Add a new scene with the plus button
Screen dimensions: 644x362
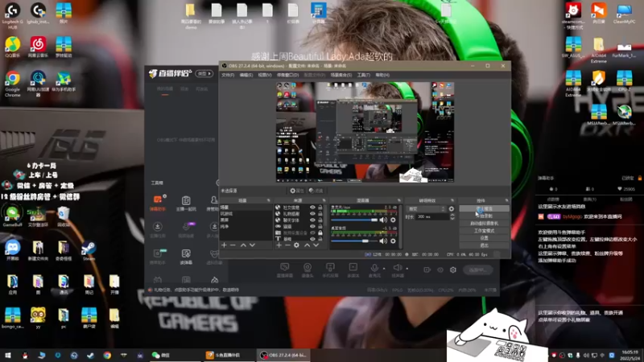pyautogui.click(x=224, y=245)
